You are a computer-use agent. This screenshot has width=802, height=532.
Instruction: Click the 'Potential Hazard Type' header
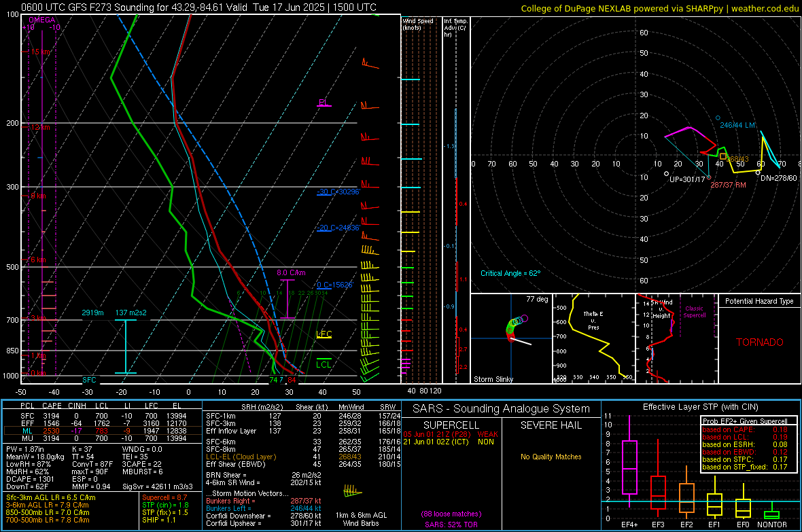click(x=759, y=301)
